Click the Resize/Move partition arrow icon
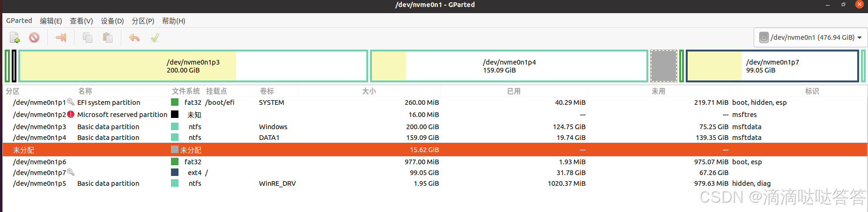This screenshot has height=212, width=868. (x=61, y=37)
